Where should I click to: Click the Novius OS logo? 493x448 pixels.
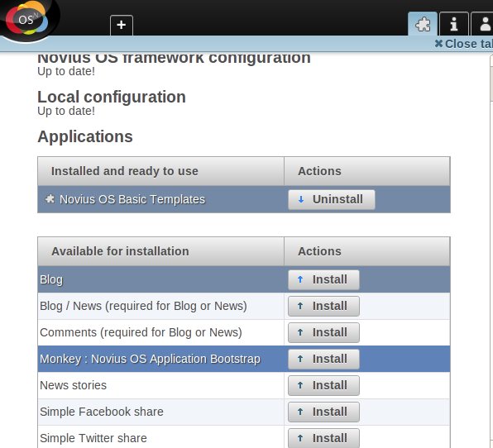(x=27, y=20)
